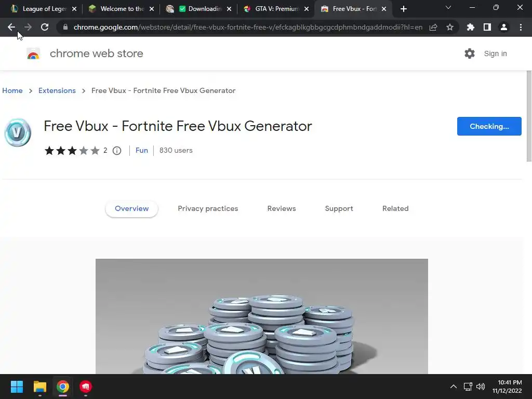Click the chrome web store title text

tap(96, 54)
